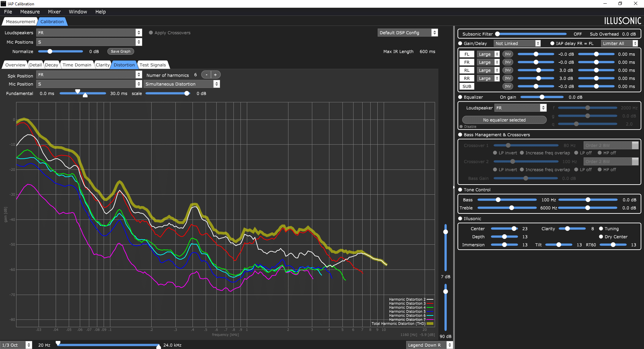Invert polarity of RL channel
644x349 pixels.
(x=508, y=70)
